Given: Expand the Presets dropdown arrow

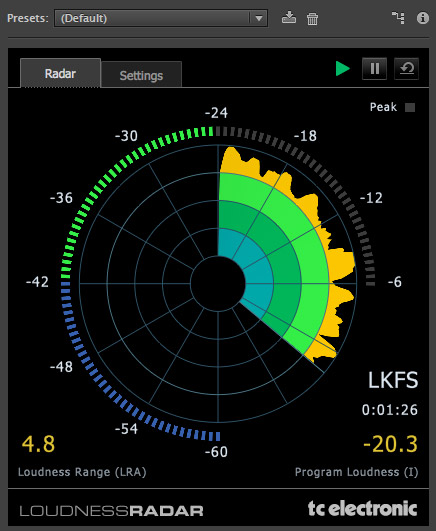Looking at the screenshot, I should [259, 18].
